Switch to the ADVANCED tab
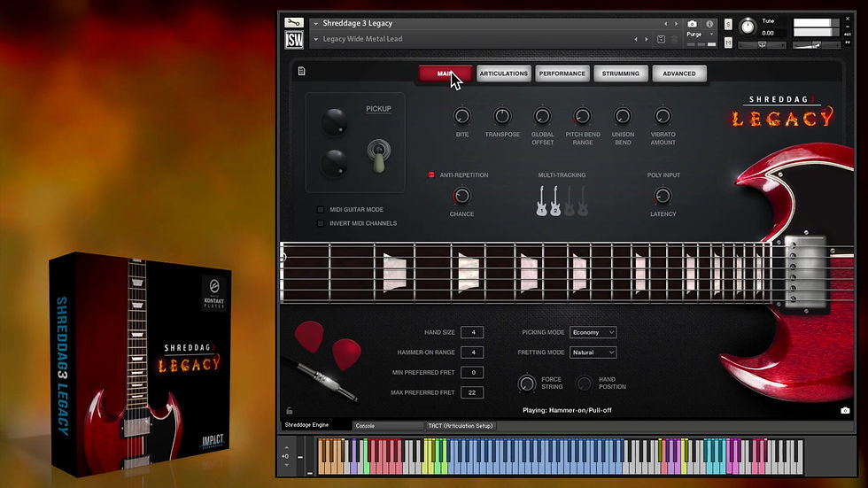This screenshot has width=868, height=488. pyautogui.click(x=679, y=74)
